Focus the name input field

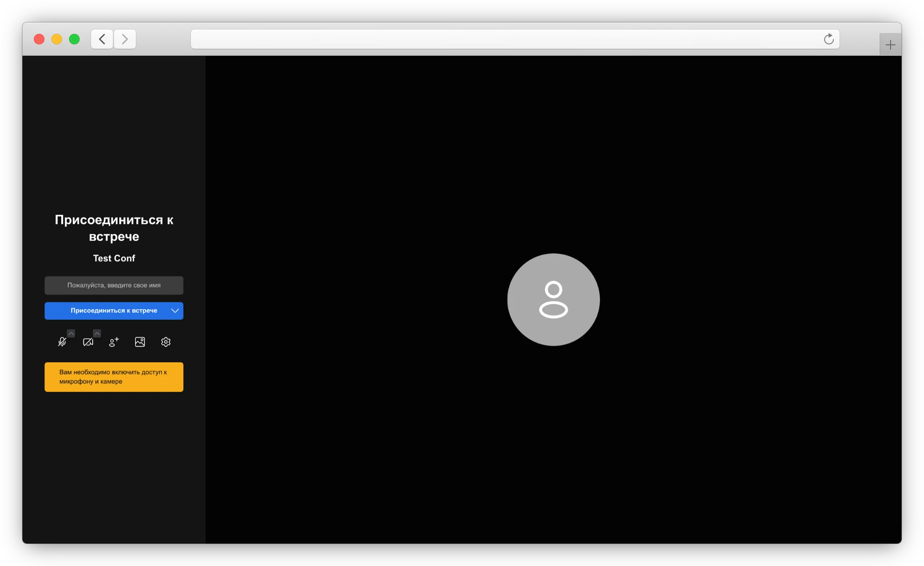(114, 285)
